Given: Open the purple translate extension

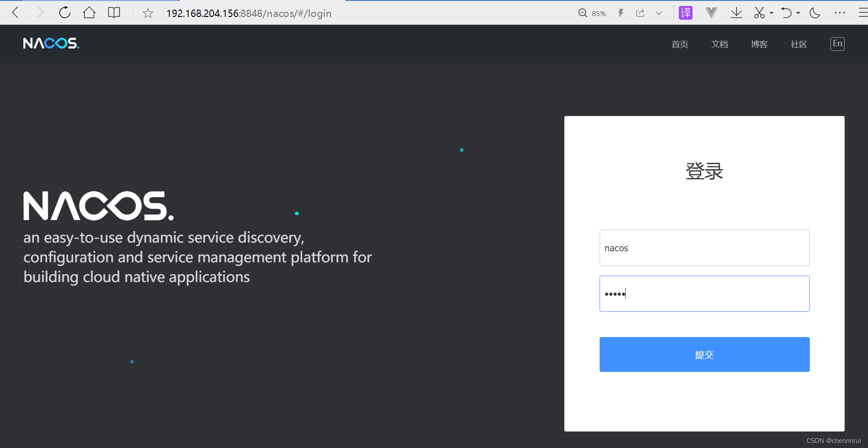Looking at the screenshot, I should click(686, 13).
